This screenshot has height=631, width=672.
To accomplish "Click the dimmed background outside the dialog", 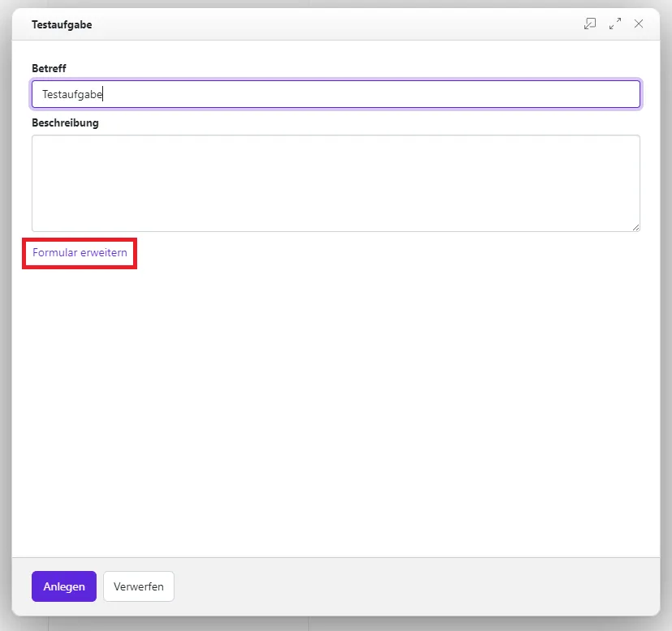I will [x=5, y=324].
